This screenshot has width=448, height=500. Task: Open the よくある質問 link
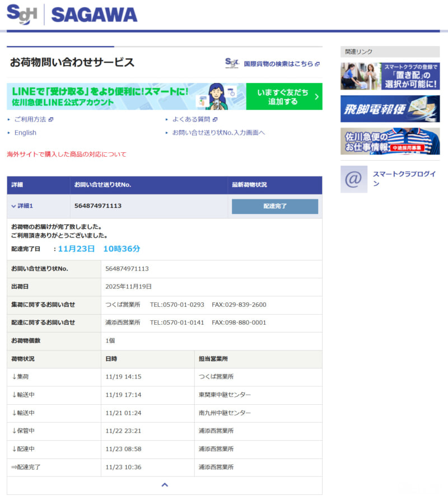[x=194, y=119]
